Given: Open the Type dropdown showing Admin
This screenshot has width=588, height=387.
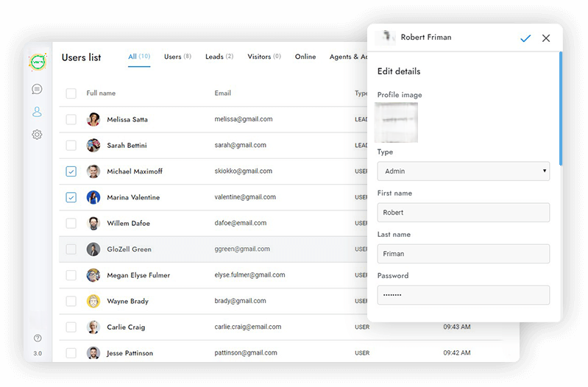Looking at the screenshot, I should [463, 171].
